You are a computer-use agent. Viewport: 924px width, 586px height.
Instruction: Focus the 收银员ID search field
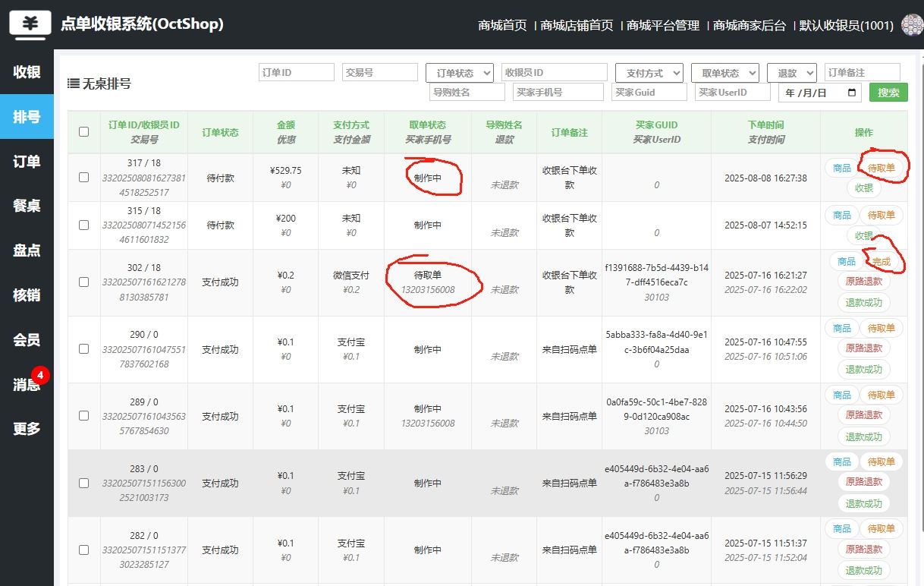point(555,72)
